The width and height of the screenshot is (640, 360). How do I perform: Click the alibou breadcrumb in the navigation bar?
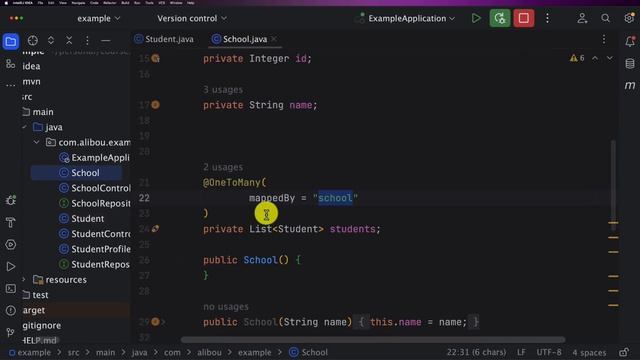coord(209,352)
